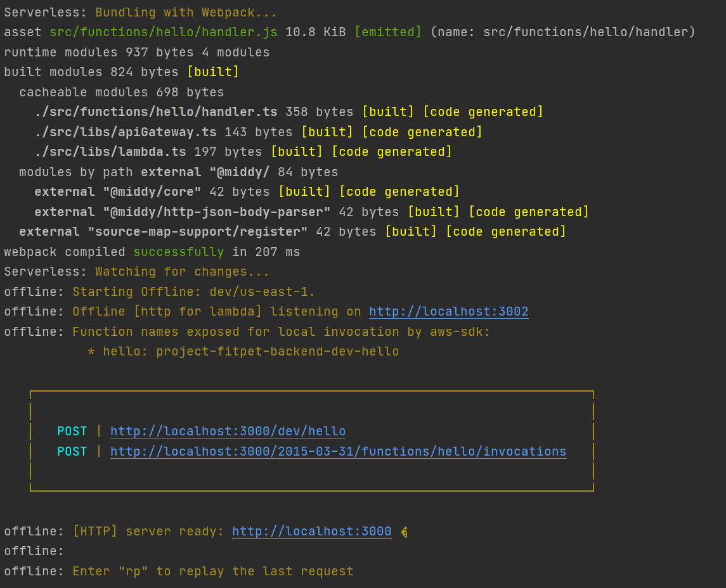Open the localhost:3000/dev/hello POST link
Viewport: 726px width, 588px height.
pos(228,431)
